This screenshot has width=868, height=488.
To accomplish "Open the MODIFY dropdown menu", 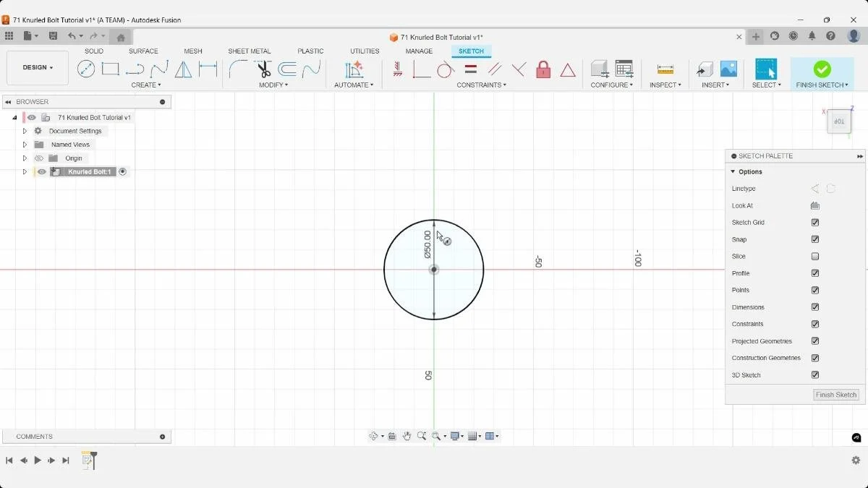I will pos(273,85).
